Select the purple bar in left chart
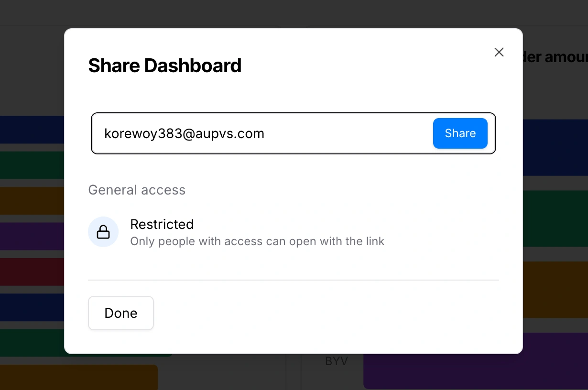 [x=32, y=236]
